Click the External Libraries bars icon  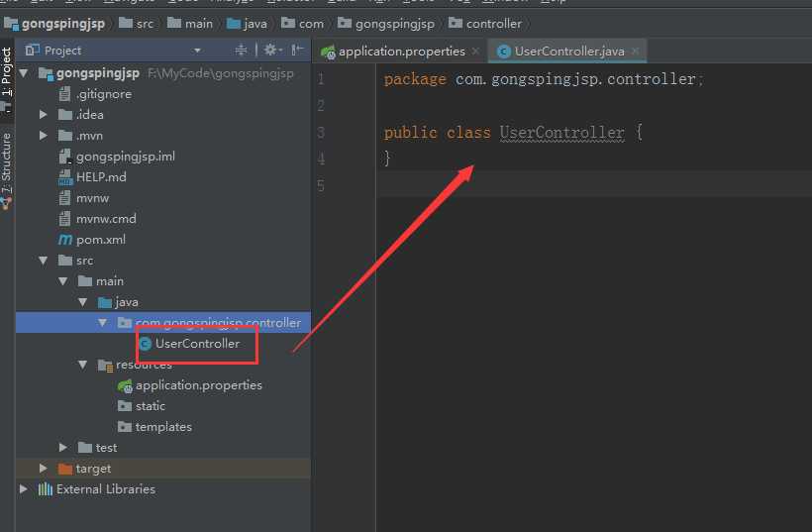[x=46, y=489]
